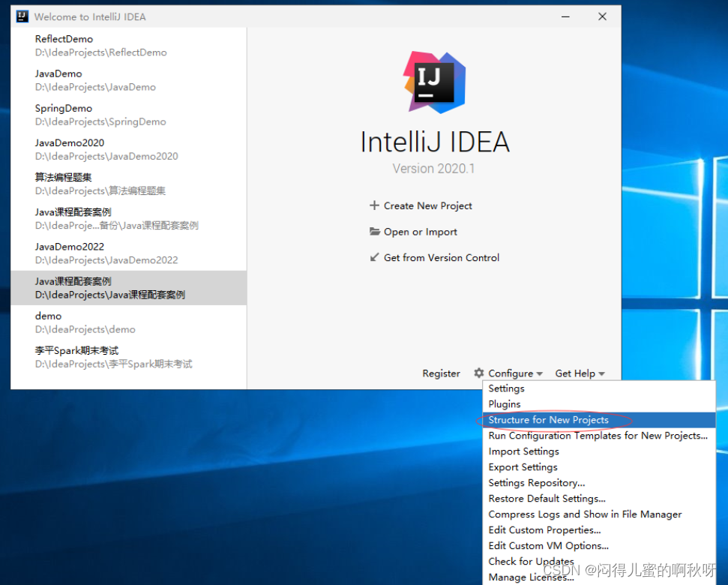Open Plugins from the Configure menu

click(599, 404)
